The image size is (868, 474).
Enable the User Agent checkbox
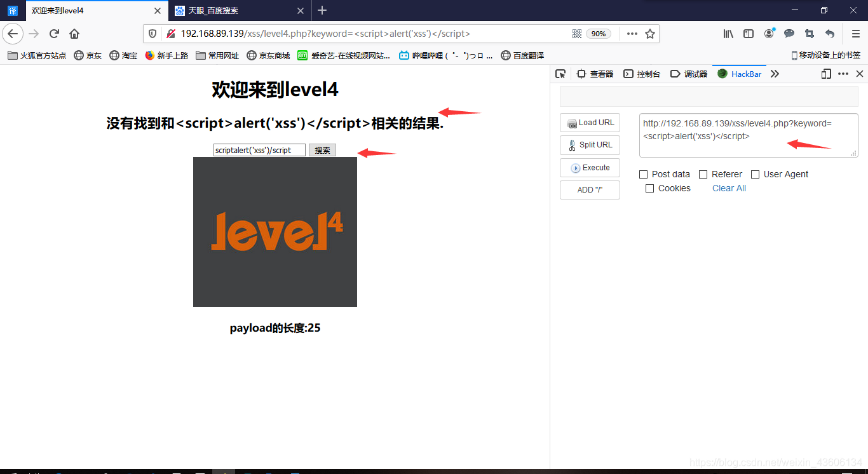pyautogui.click(x=755, y=174)
